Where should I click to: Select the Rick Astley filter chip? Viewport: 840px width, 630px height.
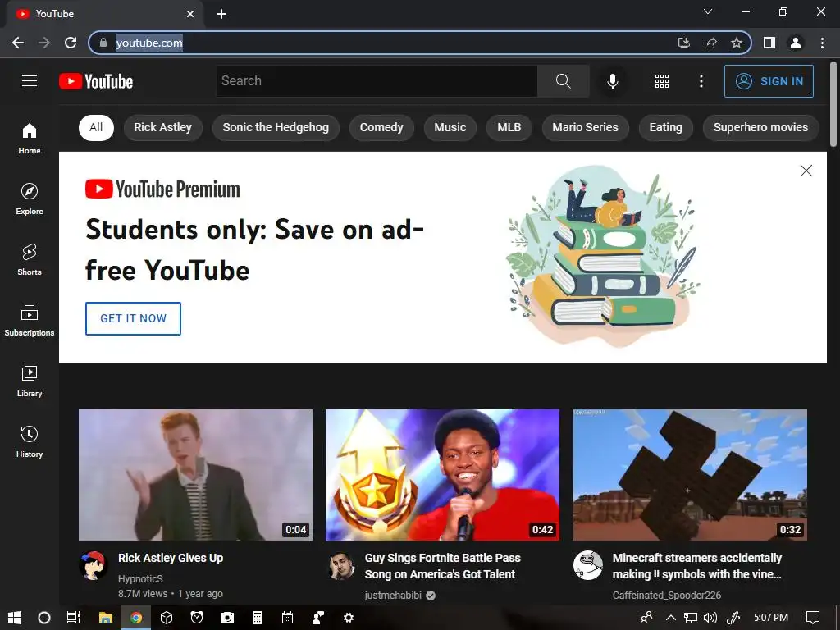click(x=163, y=127)
